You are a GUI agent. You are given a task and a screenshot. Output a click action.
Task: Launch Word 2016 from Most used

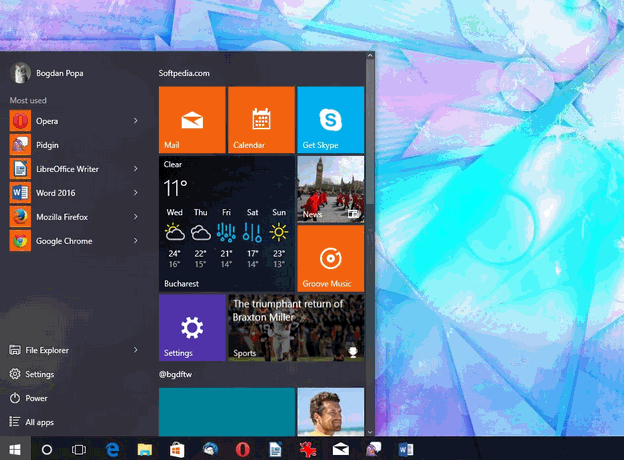tap(55, 193)
